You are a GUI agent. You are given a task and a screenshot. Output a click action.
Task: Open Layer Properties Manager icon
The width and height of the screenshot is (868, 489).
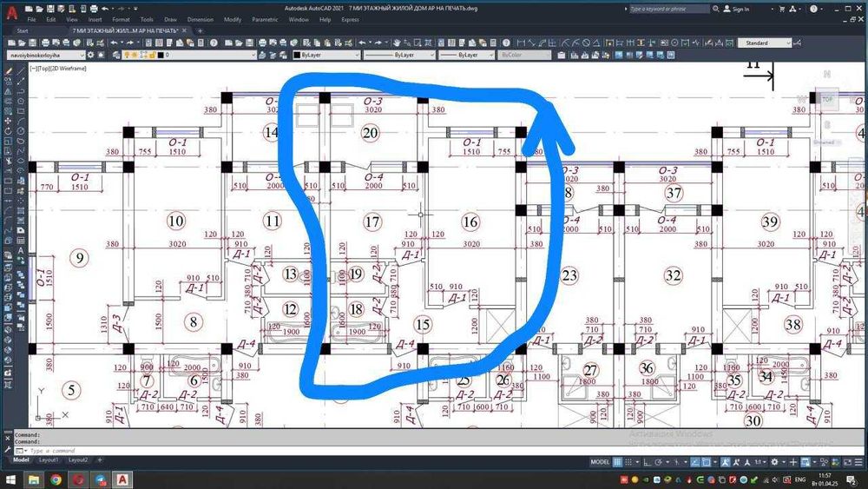[116, 55]
